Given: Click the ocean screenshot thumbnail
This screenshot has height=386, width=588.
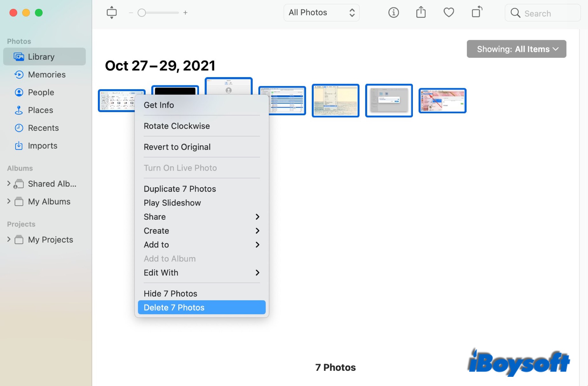Looking at the screenshot, I should [336, 100].
